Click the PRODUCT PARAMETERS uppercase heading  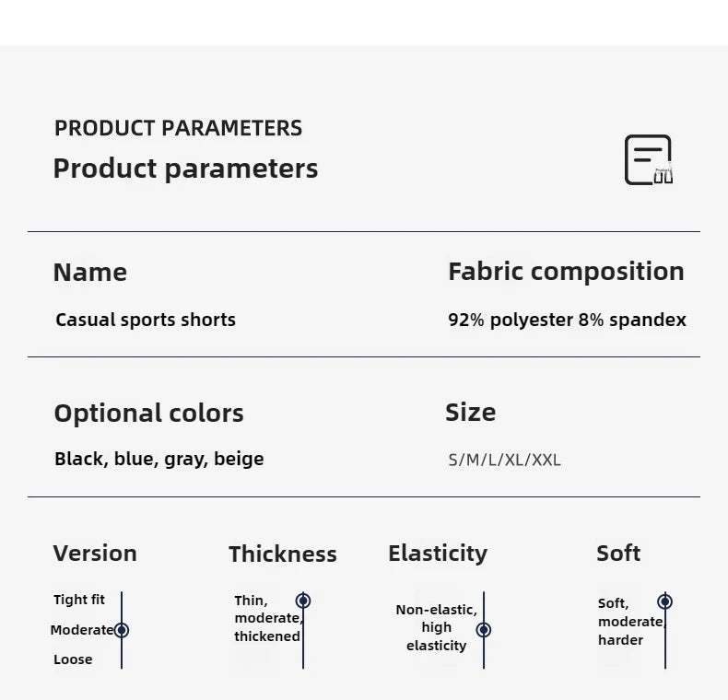[178, 128]
